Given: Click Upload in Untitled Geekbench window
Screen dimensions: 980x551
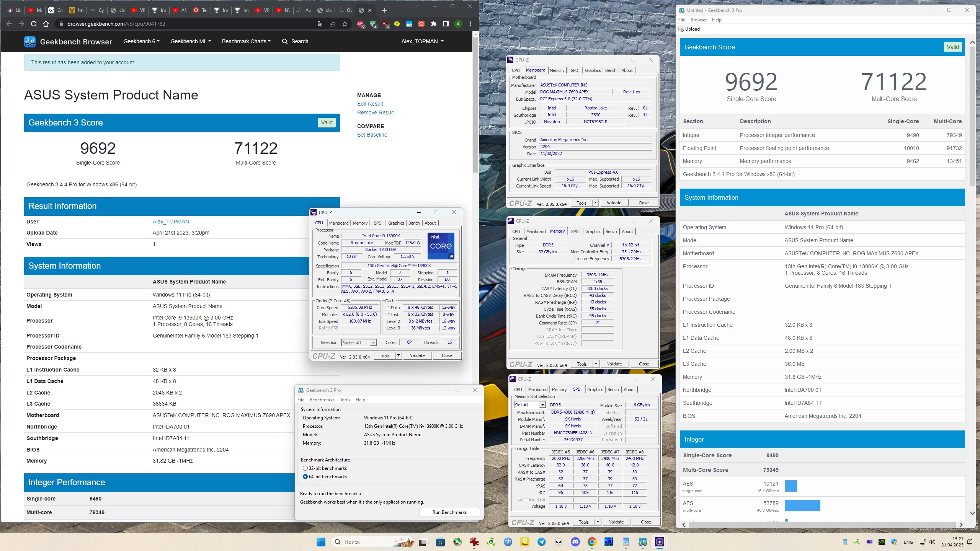Looking at the screenshot, I should pyautogui.click(x=689, y=29).
